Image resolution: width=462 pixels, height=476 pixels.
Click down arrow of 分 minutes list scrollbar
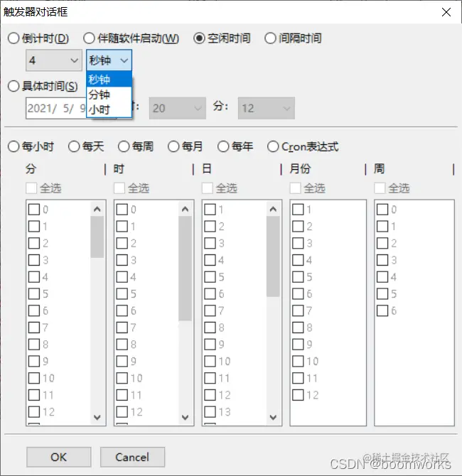click(x=97, y=417)
